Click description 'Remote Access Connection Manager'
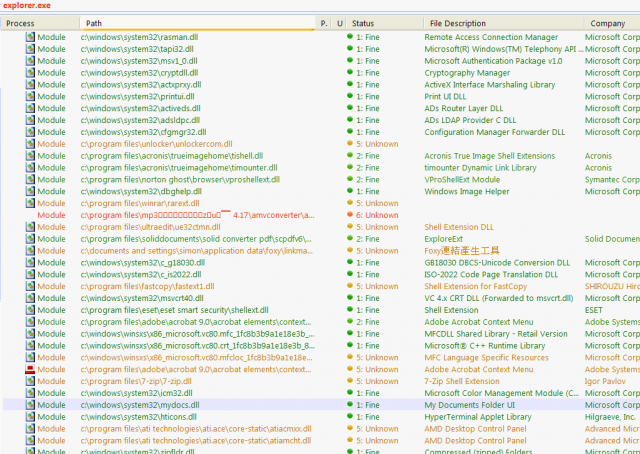This screenshot has height=454, width=640. pyautogui.click(x=491, y=37)
